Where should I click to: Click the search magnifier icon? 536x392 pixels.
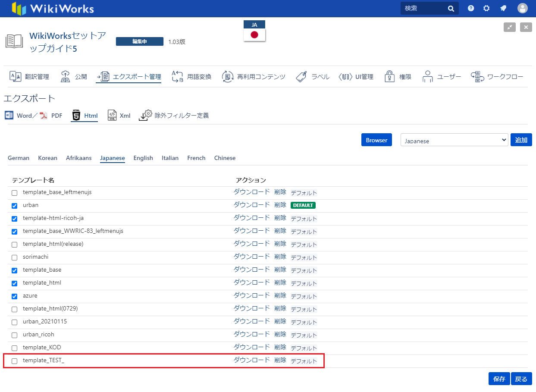[451, 8]
